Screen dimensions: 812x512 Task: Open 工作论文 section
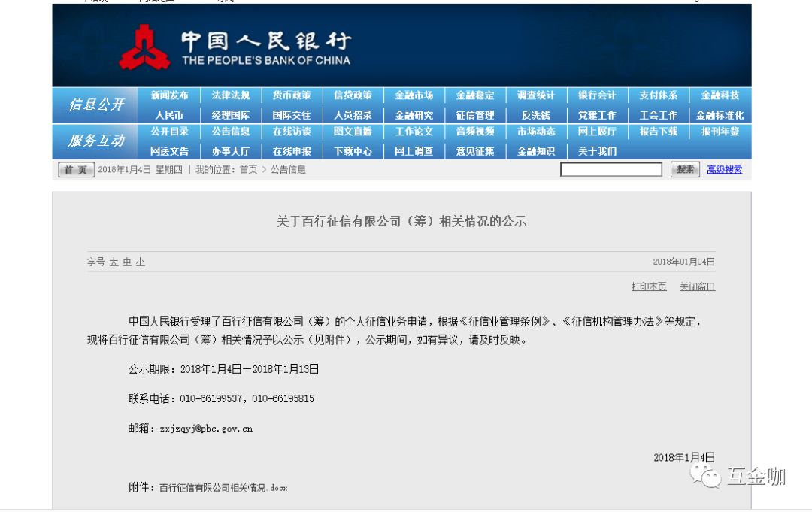(414, 132)
